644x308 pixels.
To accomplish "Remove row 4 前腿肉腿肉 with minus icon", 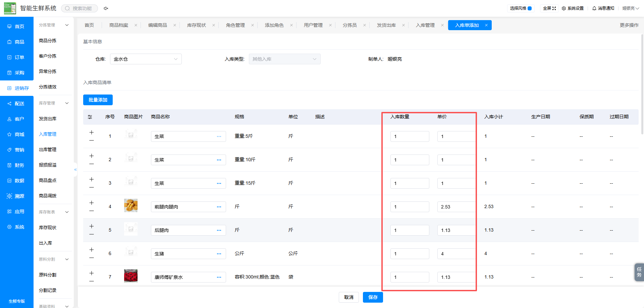I will click(x=92, y=211).
